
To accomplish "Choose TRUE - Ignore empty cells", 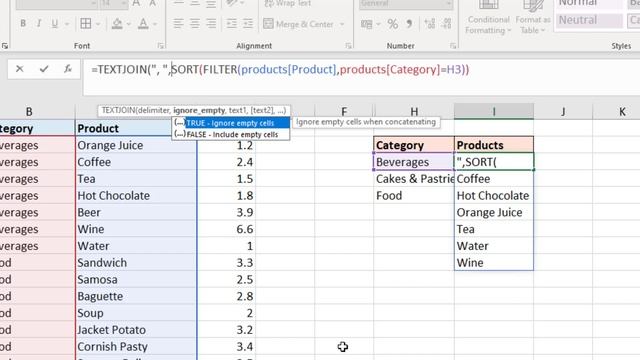I will pos(231,123).
